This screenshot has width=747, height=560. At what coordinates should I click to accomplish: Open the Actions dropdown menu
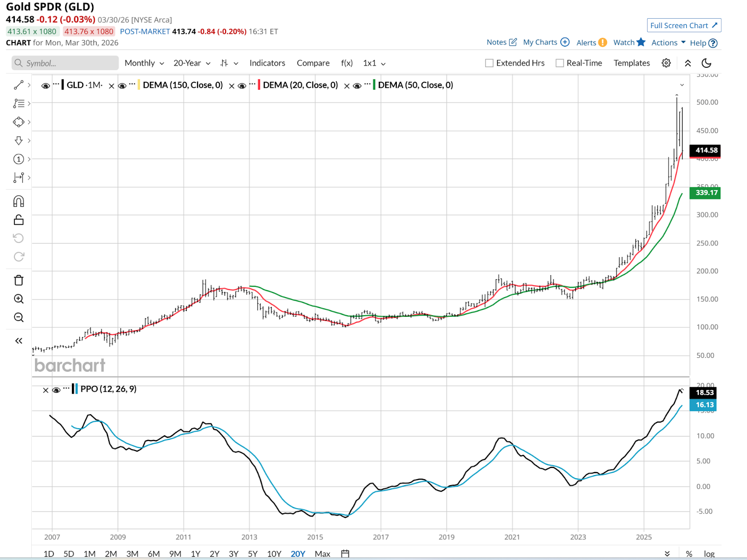pyautogui.click(x=669, y=43)
